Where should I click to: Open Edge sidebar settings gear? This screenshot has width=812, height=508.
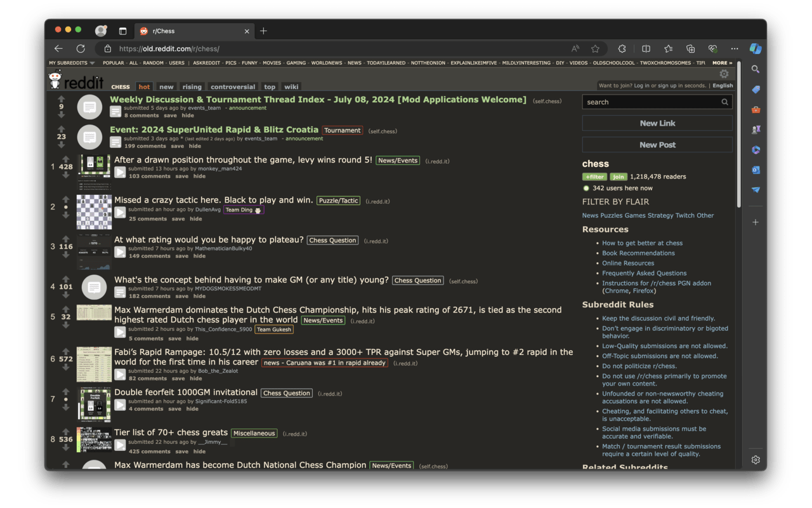(756, 460)
